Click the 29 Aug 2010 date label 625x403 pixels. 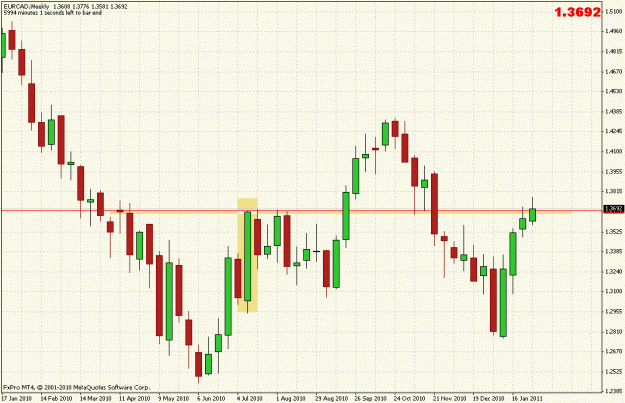331,399
